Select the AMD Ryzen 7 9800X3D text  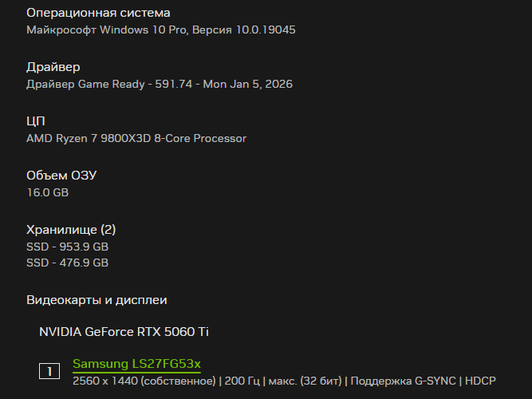[136, 138]
